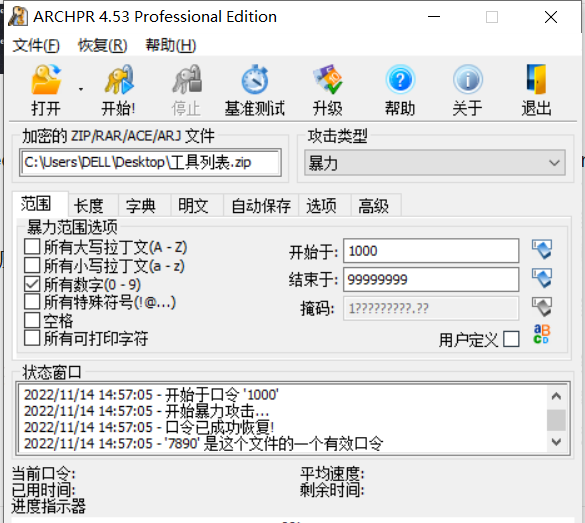Image resolution: width=585 pixels, height=523 pixels.
Task: Open the 文件(F) menu
Action: 36,46
